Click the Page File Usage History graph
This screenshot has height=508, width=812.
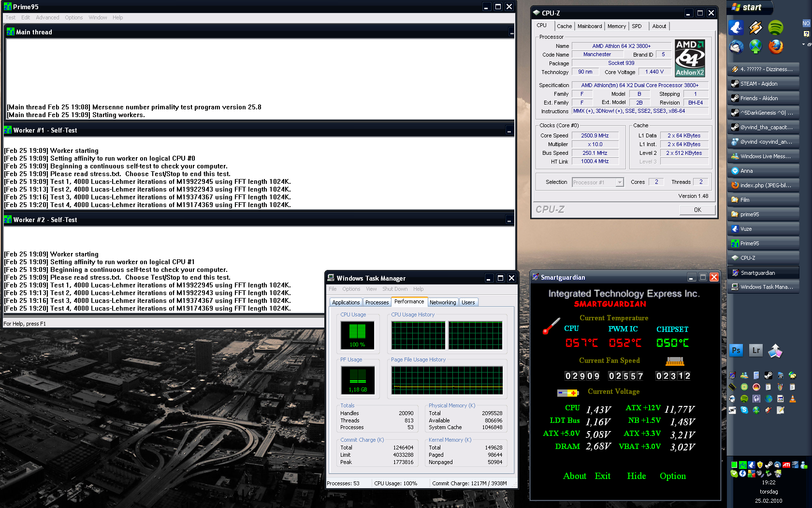[447, 380]
